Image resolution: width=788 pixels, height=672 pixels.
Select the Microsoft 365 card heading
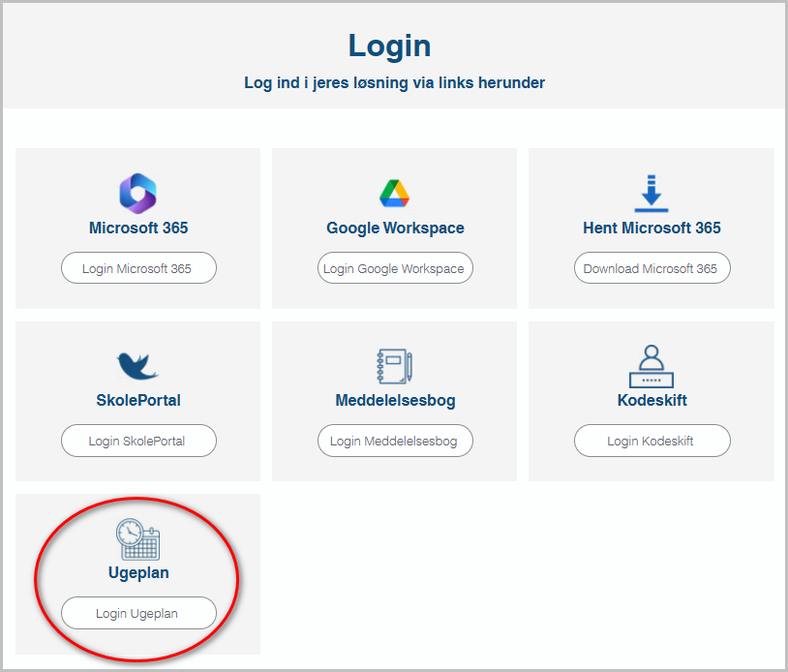point(138,228)
